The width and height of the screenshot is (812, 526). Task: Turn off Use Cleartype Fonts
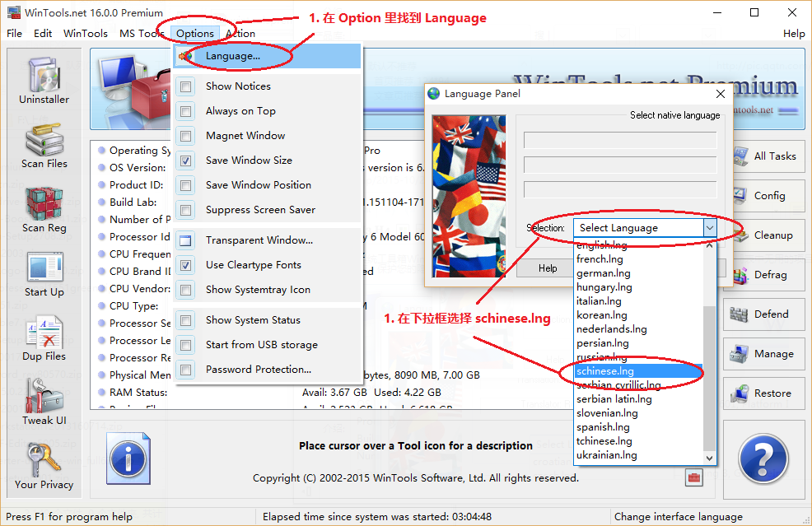click(x=186, y=265)
